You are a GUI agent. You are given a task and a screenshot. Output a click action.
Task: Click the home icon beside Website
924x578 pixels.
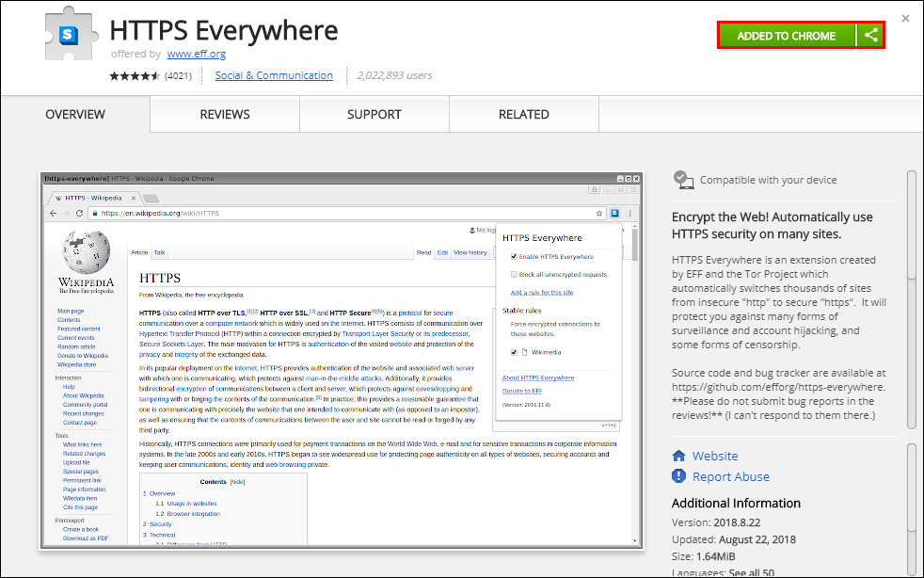pos(678,456)
